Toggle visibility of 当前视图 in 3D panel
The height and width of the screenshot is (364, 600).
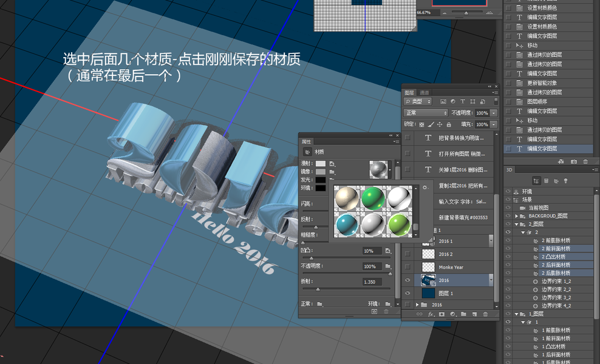(508, 207)
